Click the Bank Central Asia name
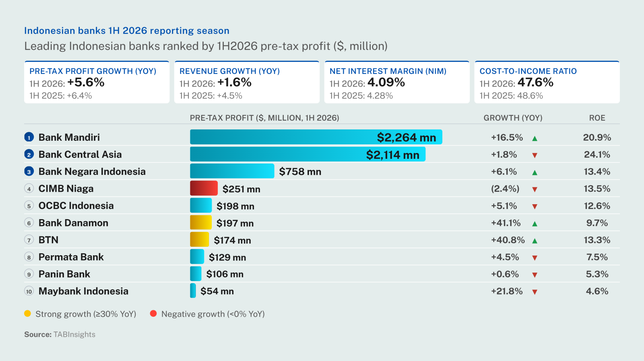 (80, 154)
